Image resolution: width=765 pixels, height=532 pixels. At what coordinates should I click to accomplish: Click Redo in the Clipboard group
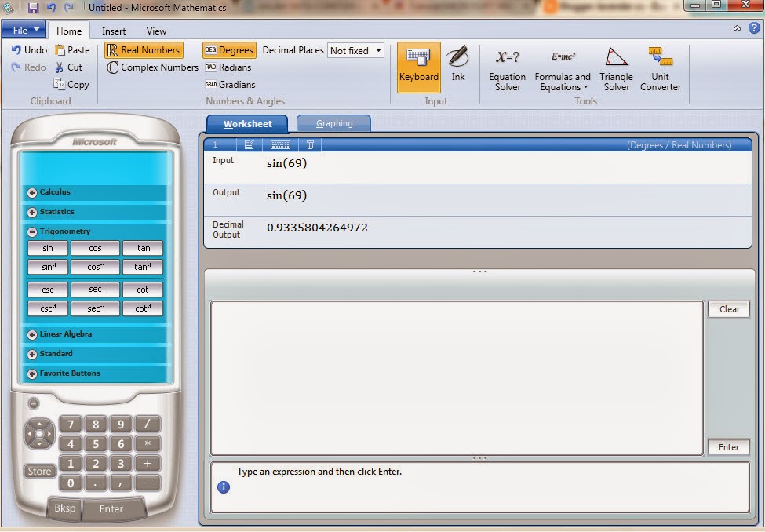coord(29,67)
